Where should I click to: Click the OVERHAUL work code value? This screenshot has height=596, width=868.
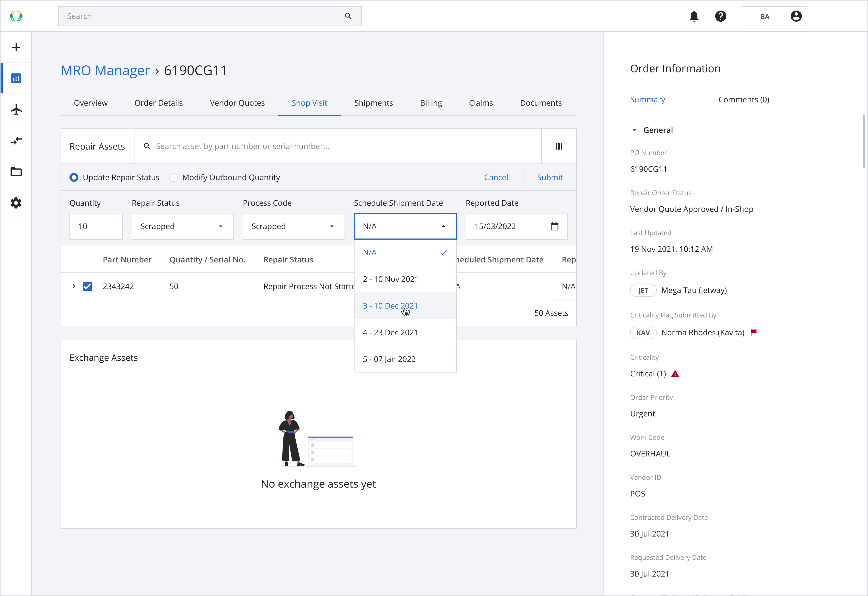point(650,454)
